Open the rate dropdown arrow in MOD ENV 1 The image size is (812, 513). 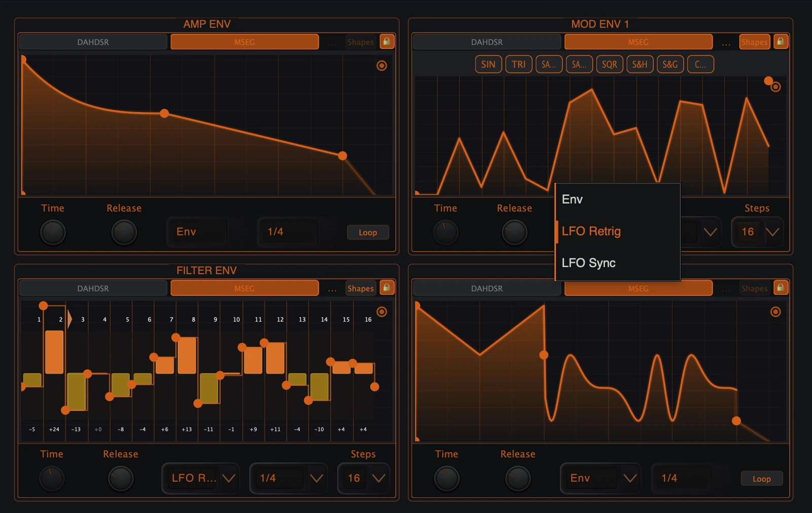[x=710, y=232]
